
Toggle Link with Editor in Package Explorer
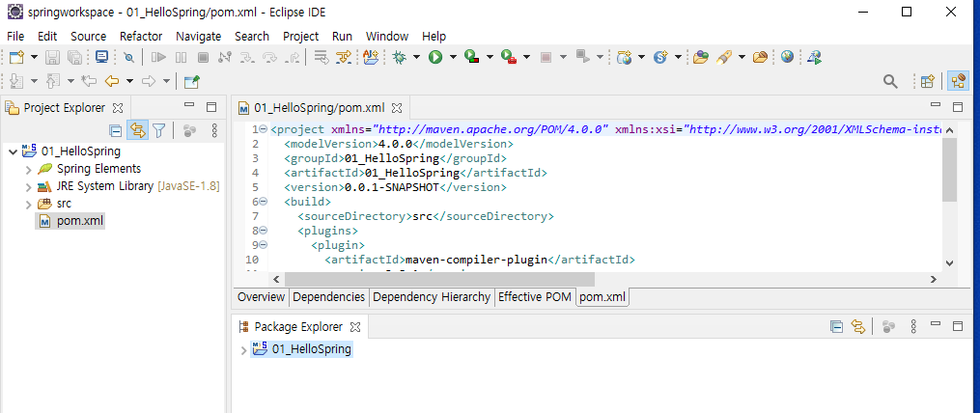857,326
